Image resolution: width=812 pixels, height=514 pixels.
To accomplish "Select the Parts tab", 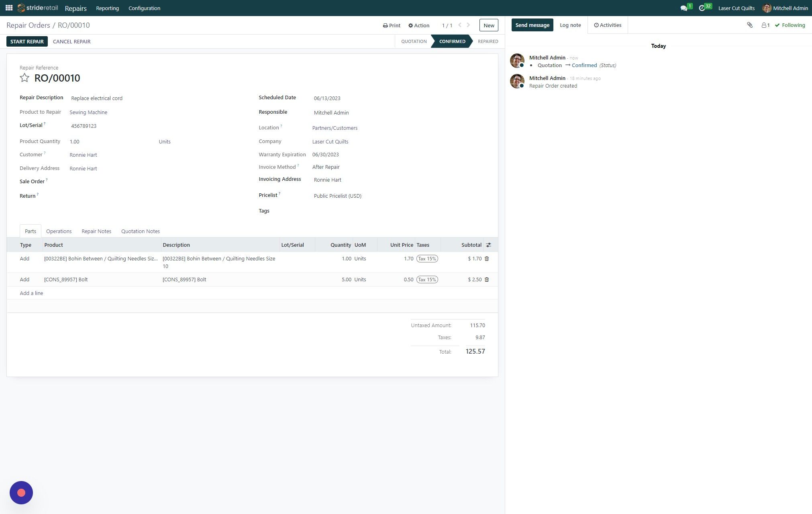I will pyautogui.click(x=31, y=231).
